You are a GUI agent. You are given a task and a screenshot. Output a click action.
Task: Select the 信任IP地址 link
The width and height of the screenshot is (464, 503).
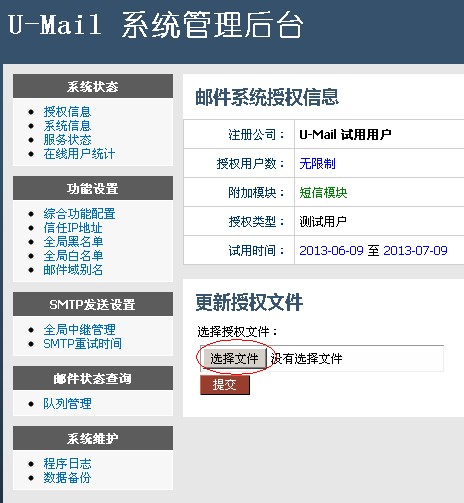[73, 228]
